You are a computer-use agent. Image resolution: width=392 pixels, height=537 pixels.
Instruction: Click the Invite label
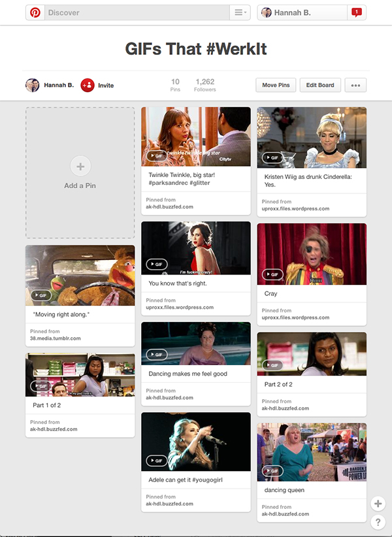point(106,86)
